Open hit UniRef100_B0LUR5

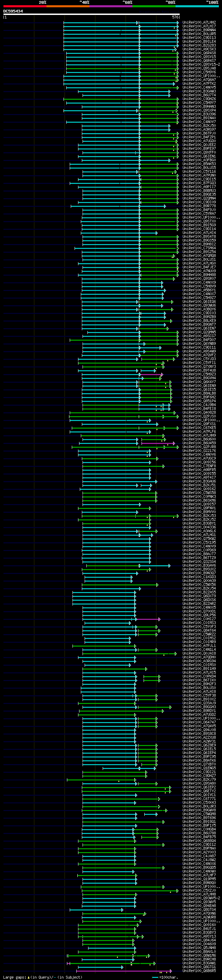coord(199,34)
